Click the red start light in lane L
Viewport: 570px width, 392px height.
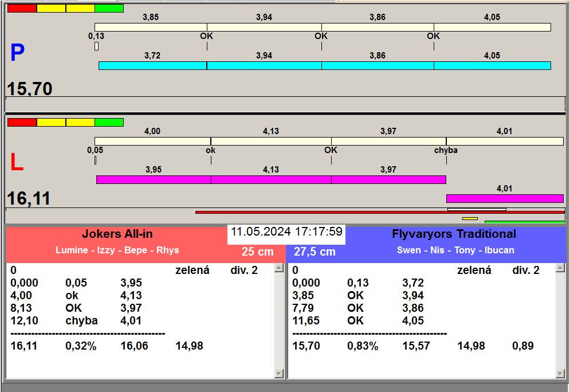click(22, 122)
